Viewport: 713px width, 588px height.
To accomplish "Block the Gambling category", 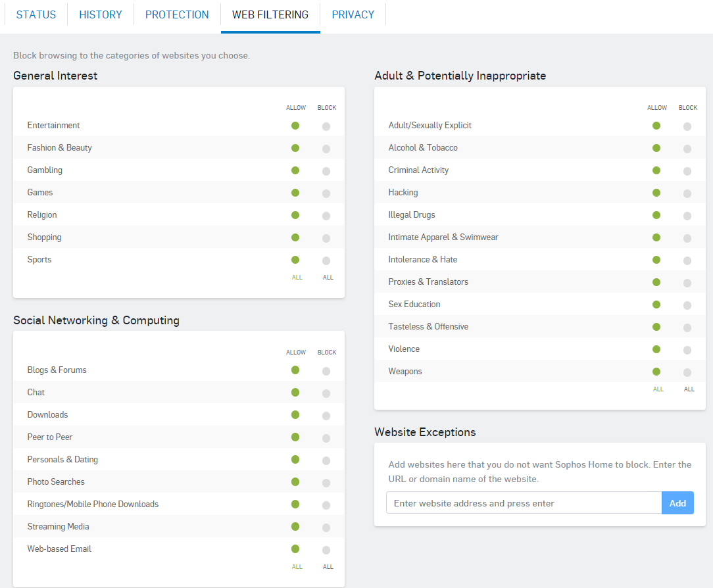I will click(326, 171).
